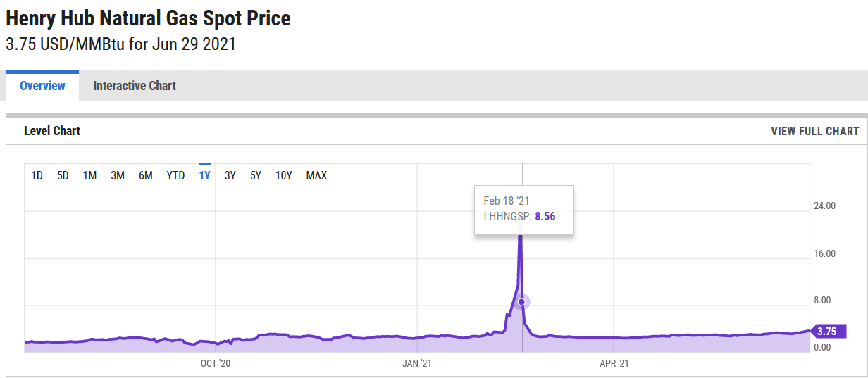Click the Feb 18 '21 data point marker
Viewport: 868px width, 378px height.
[522, 302]
